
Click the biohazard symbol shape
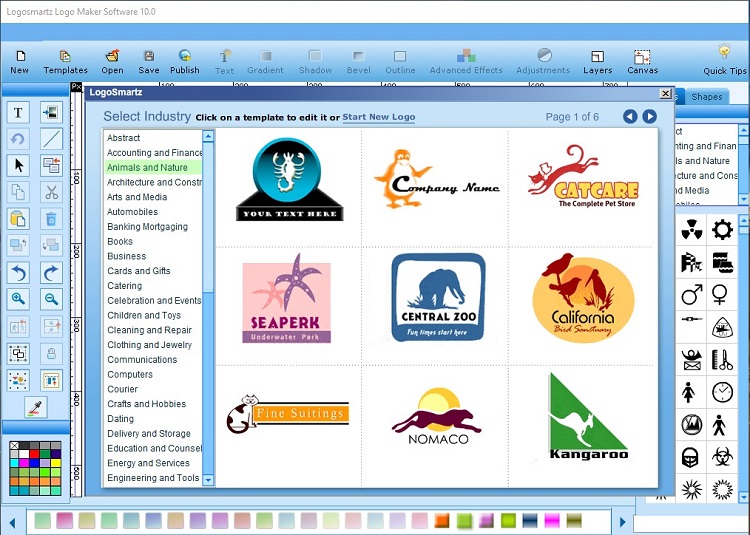722,457
